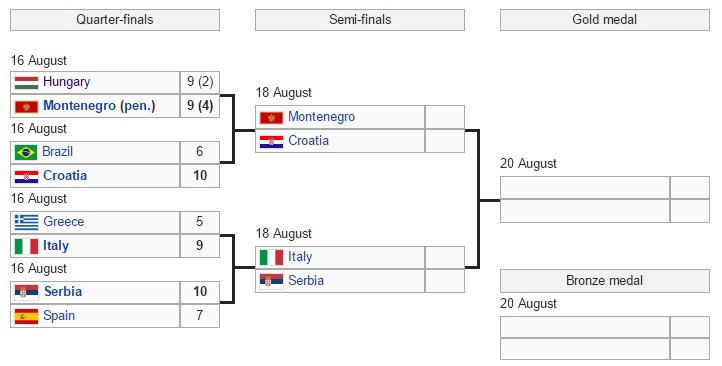Screen dimensions: 722x366
Task: Open the Hungary team link
Action: point(66,82)
